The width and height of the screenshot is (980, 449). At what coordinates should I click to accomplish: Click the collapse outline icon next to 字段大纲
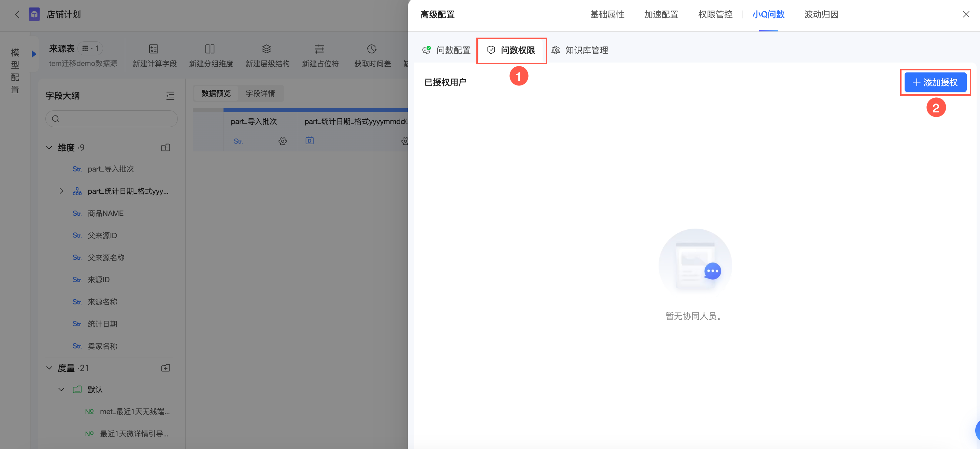tap(170, 96)
